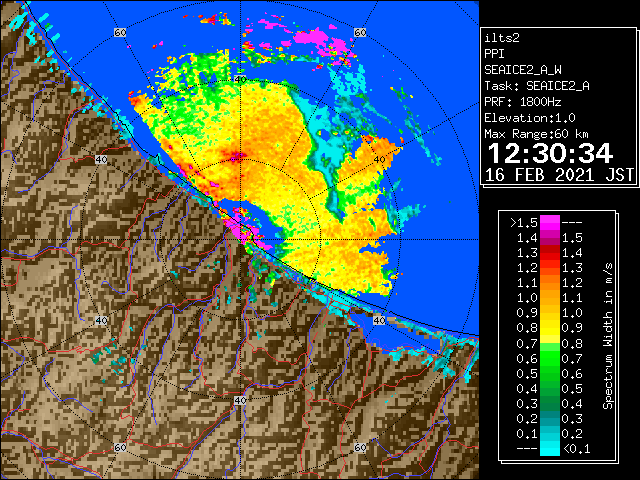Click the 60 km ring label at upper right
This screenshot has height=480, width=640.
click(360, 32)
